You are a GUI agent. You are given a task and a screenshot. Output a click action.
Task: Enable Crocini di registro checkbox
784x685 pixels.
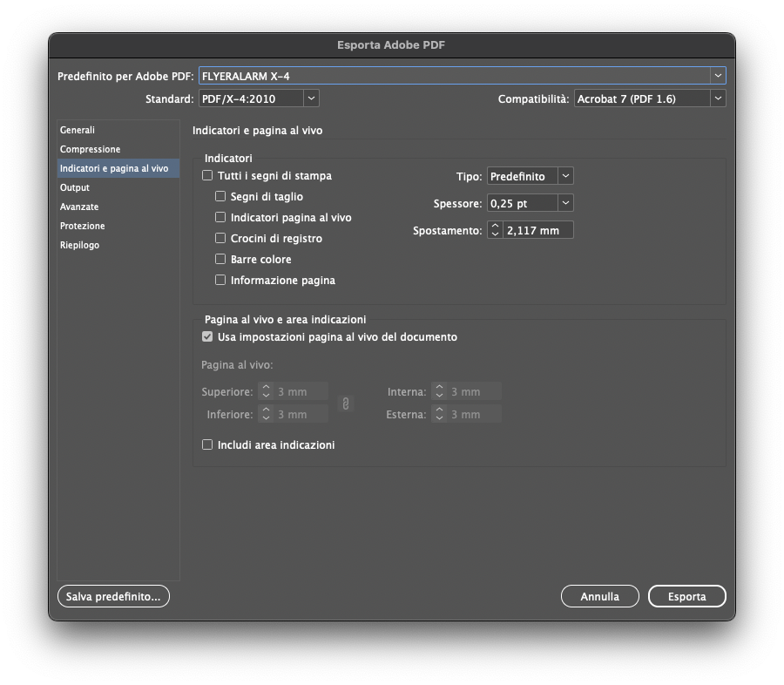[220, 239]
